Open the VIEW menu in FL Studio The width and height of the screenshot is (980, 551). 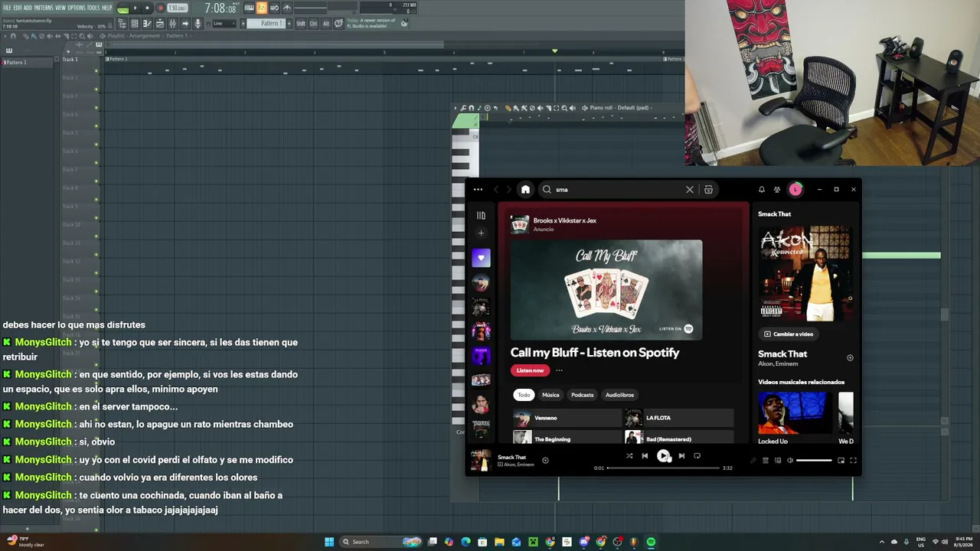click(60, 8)
